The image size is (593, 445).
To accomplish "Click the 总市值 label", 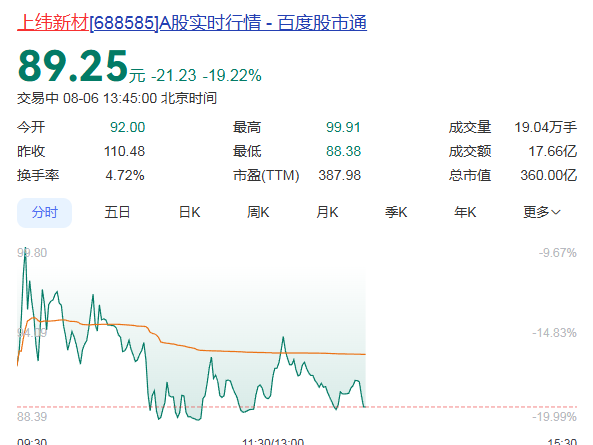I will [x=470, y=175].
